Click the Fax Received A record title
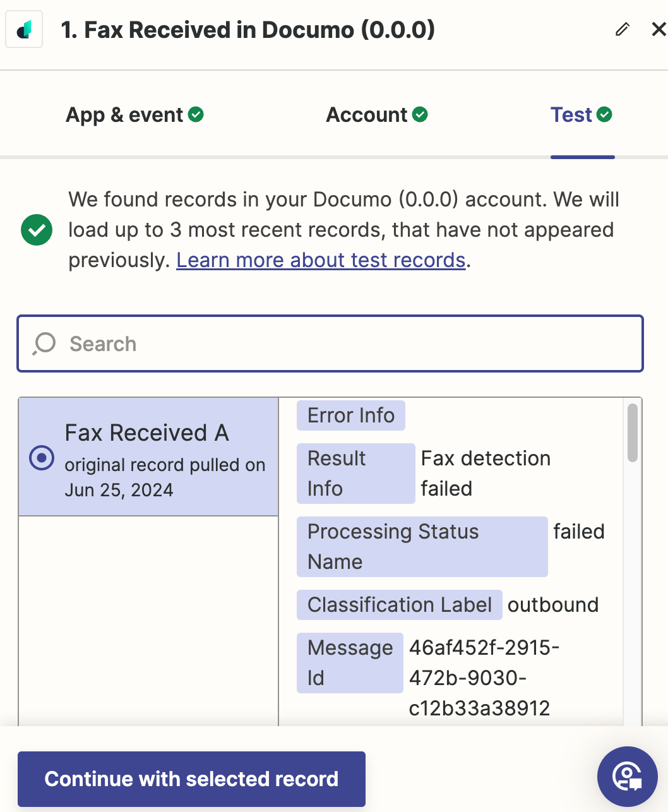The image size is (668, 812). pyautogui.click(x=146, y=433)
